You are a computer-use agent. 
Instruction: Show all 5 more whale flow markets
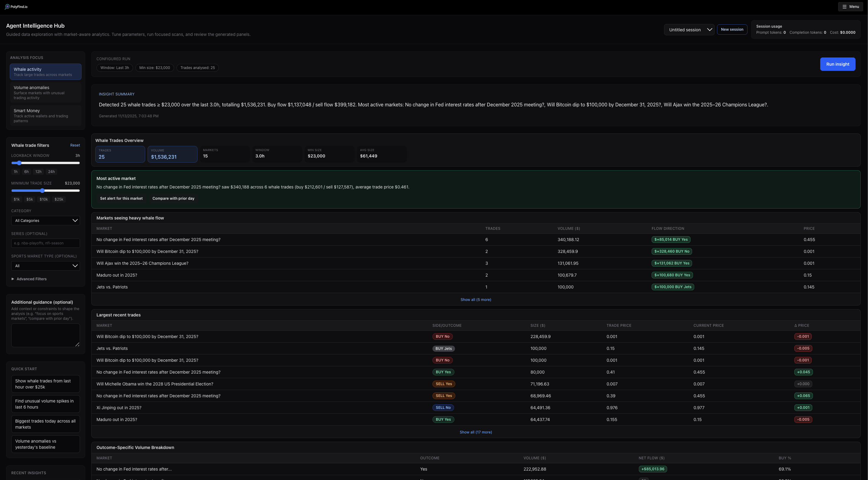[475, 299]
